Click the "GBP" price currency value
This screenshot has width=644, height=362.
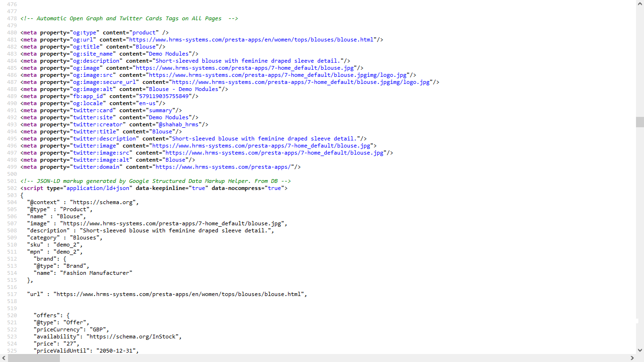pos(97,329)
